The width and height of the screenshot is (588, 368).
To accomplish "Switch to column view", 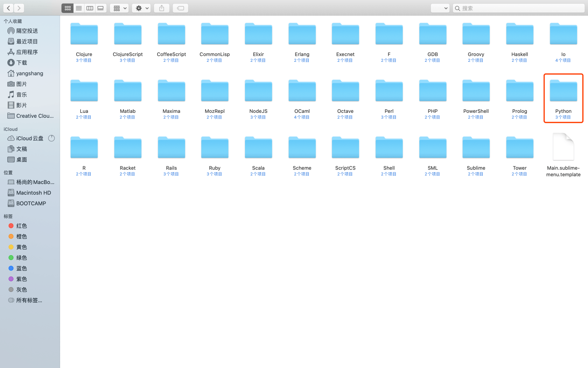I will 90,8.
